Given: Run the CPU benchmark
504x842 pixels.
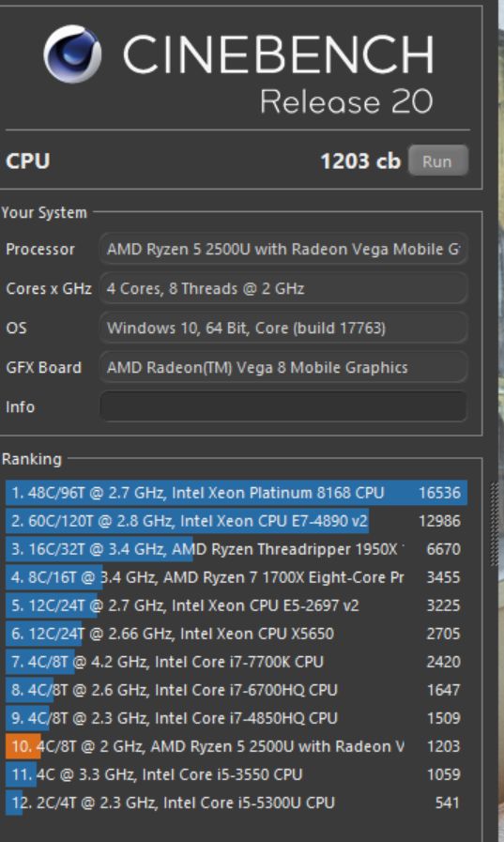Looking at the screenshot, I should (x=437, y=161).
